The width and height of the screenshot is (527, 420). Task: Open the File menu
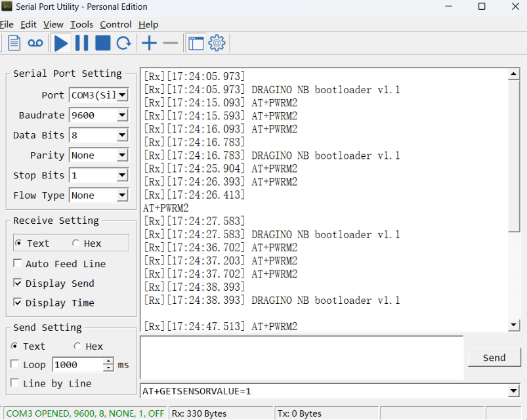click(x=7, y=24)
